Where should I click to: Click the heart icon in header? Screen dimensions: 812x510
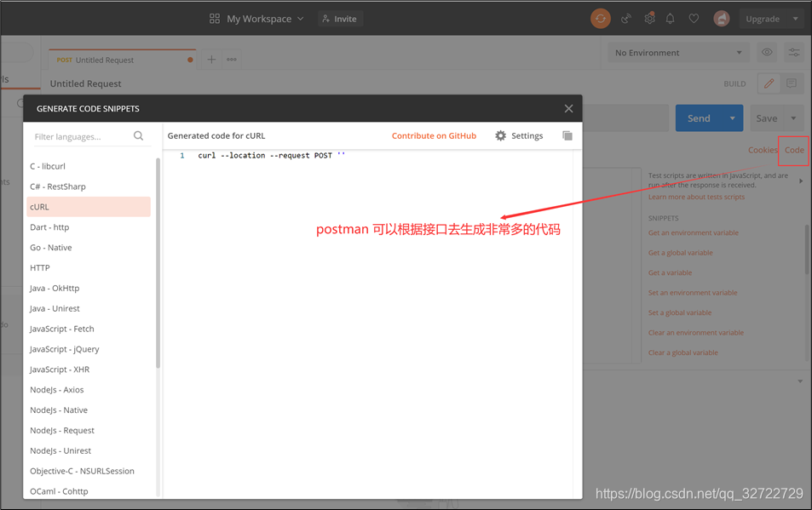pyautogui.click(x=694, y=19)
